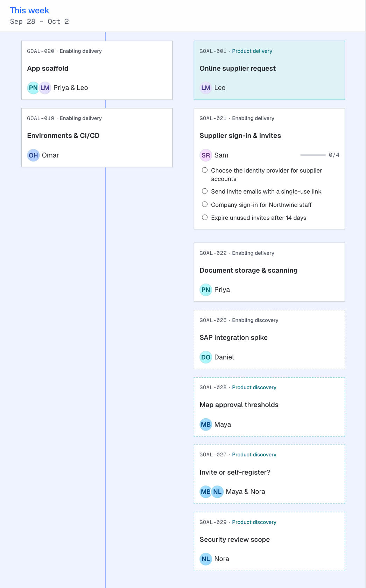
Task: Click the PN avatar on App scaffold card
Action: [33, 88]
